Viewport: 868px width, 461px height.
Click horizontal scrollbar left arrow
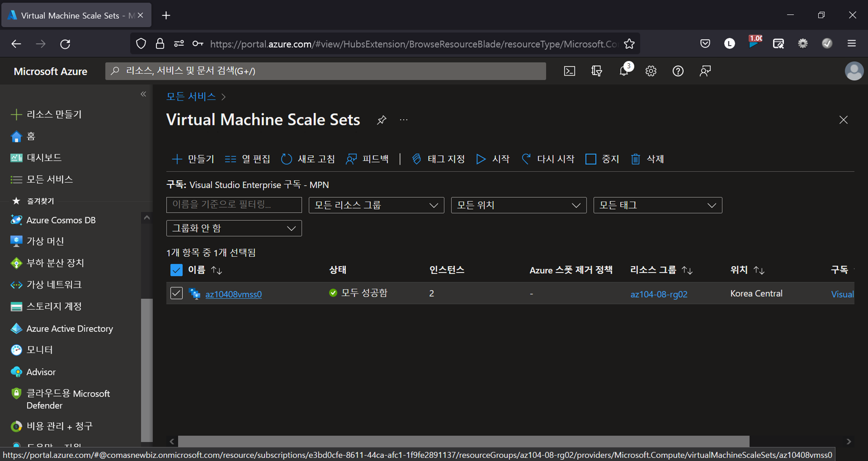172,441
